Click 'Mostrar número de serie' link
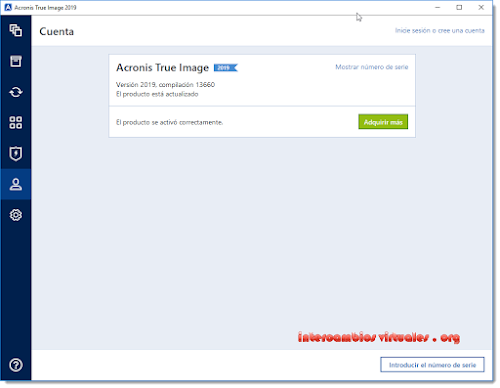This screenshot has height=388, width=500. (372, 67)
